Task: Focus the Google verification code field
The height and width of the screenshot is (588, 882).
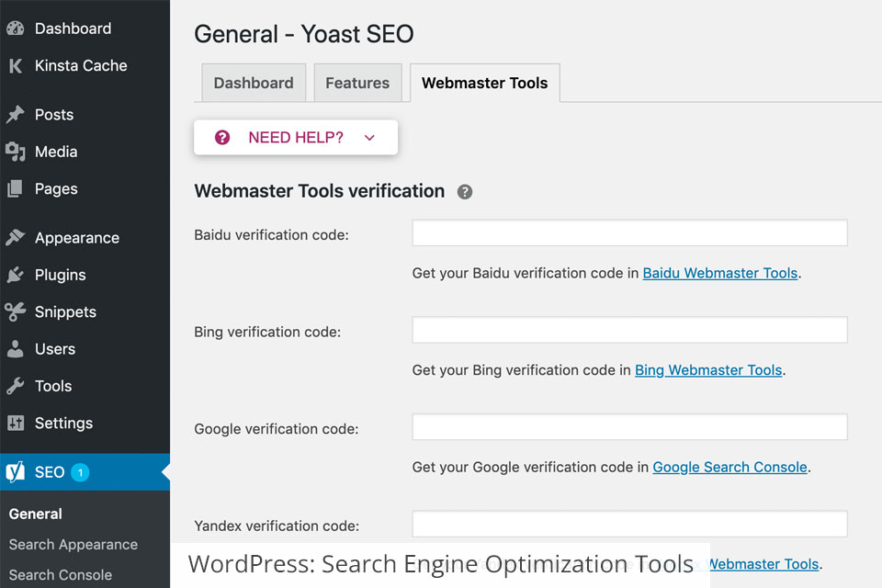Action: click(629, 426)
